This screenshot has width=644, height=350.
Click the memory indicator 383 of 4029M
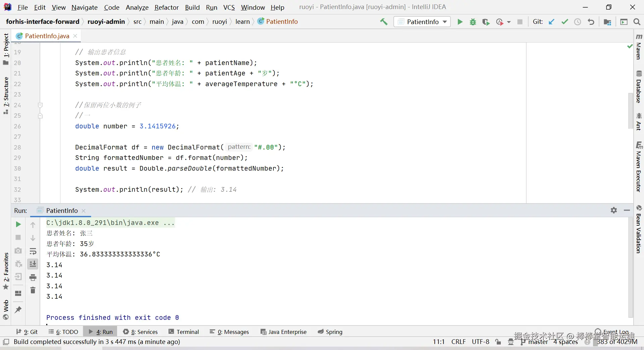[x=617, y=342]
